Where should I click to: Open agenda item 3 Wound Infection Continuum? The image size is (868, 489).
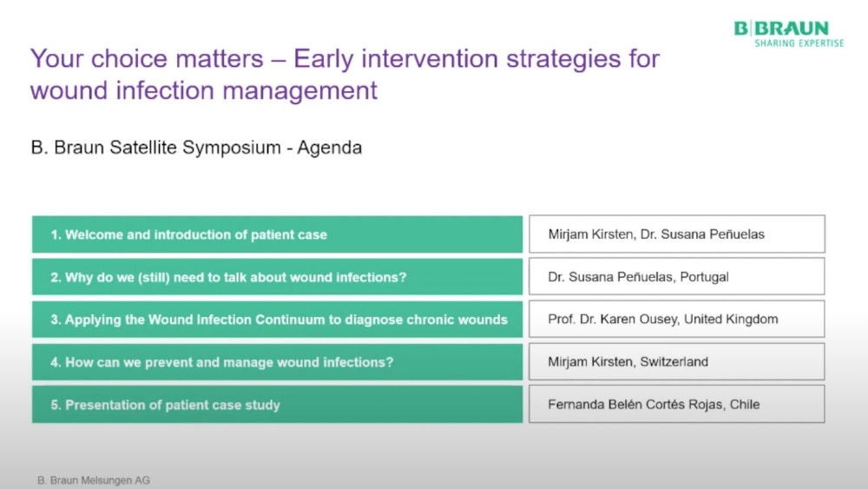(x=277, y=320)
